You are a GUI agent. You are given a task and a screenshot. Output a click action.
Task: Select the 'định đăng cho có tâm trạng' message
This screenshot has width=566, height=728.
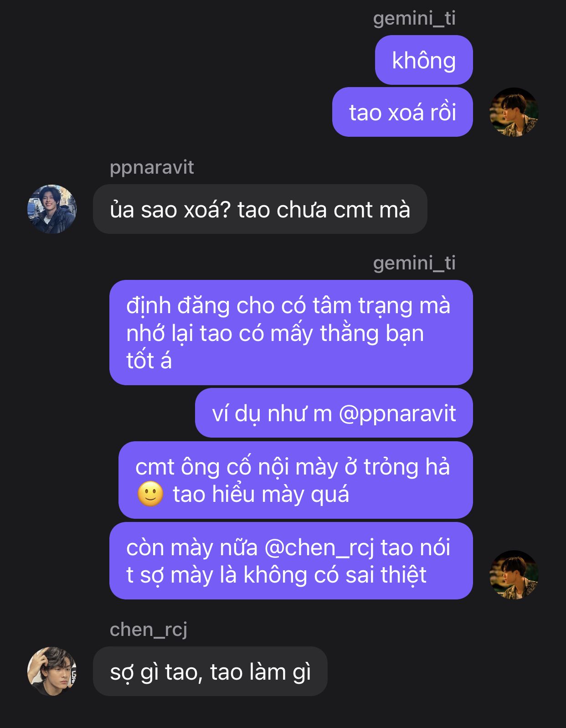[x=291, y=332]
